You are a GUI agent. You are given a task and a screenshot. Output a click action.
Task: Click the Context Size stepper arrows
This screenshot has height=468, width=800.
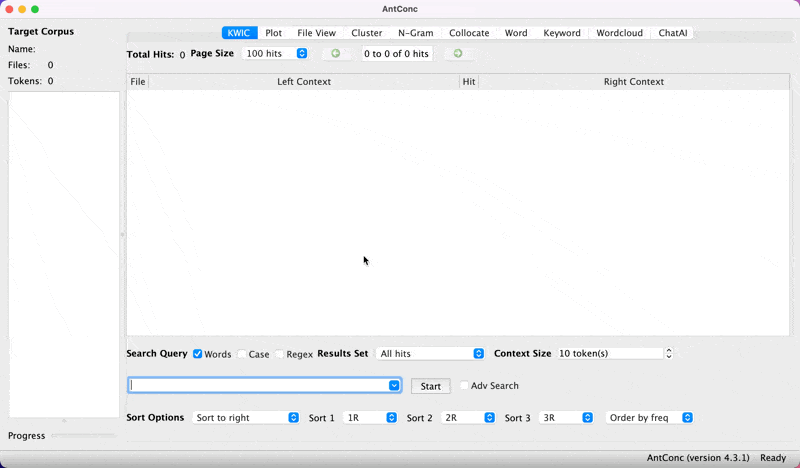[x=669, y=353]
